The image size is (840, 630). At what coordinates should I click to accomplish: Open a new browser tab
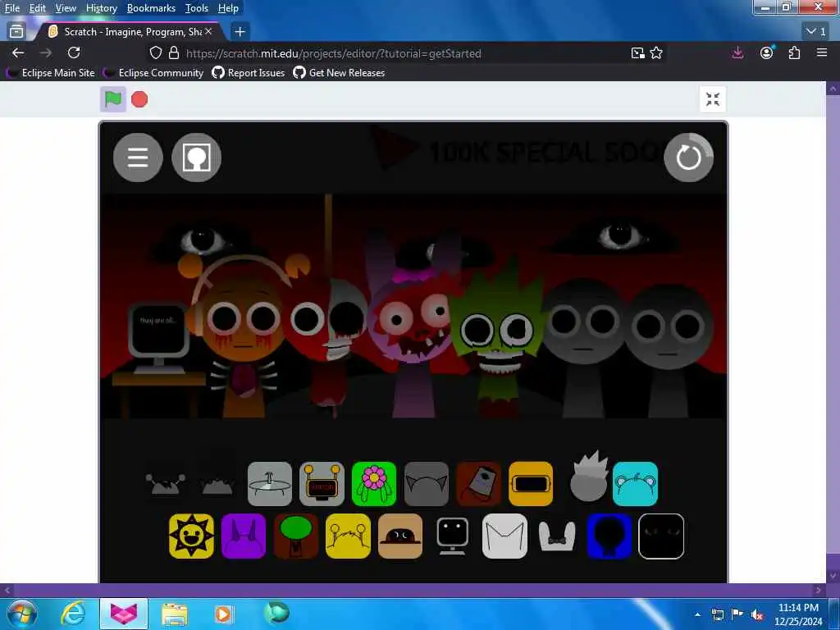(240, 32)
